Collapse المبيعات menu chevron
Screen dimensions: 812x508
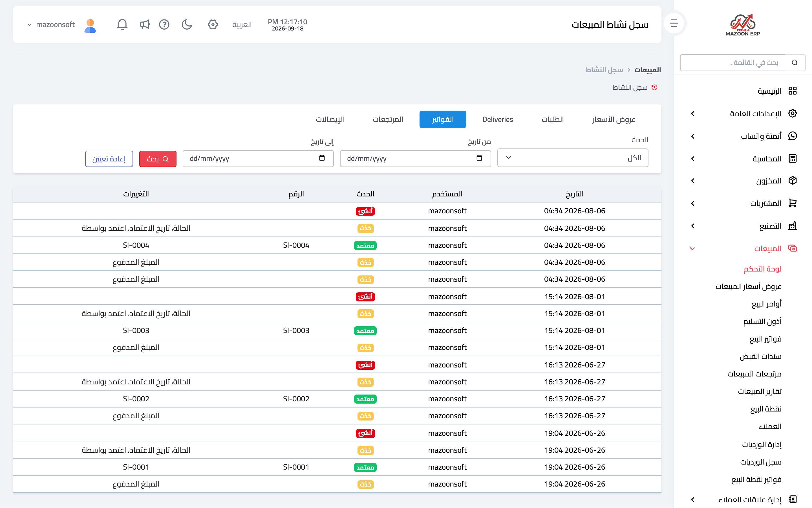pos(692,249)
